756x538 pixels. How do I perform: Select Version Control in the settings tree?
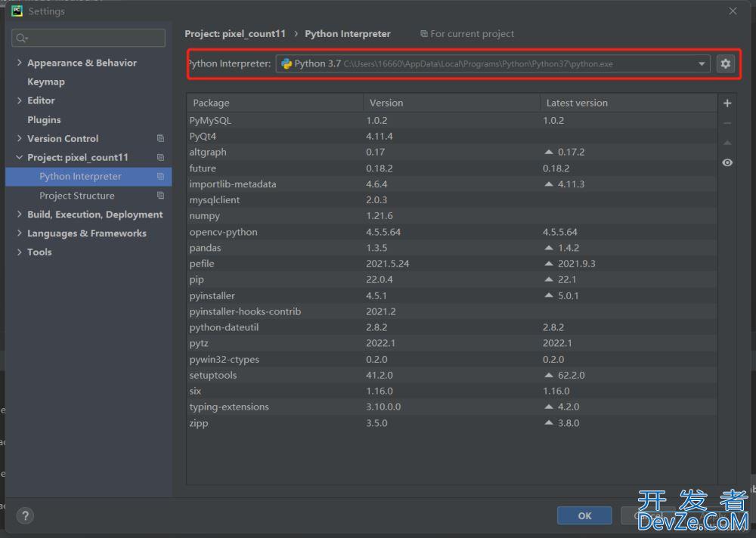[x=63, y=138]
